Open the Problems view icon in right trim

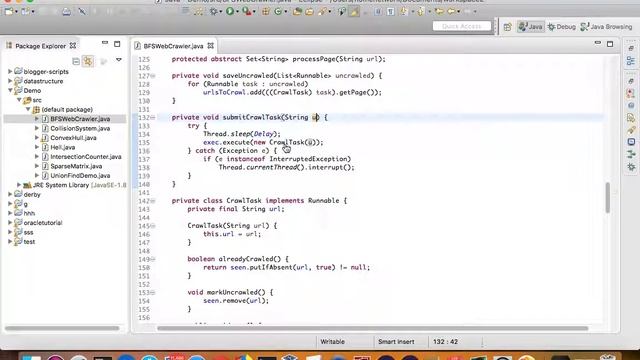pos(631,93)
